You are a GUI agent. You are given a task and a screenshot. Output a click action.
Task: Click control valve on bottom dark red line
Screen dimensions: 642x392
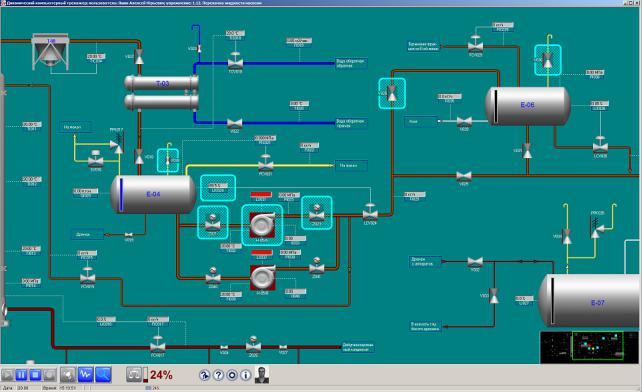point(158,344)
